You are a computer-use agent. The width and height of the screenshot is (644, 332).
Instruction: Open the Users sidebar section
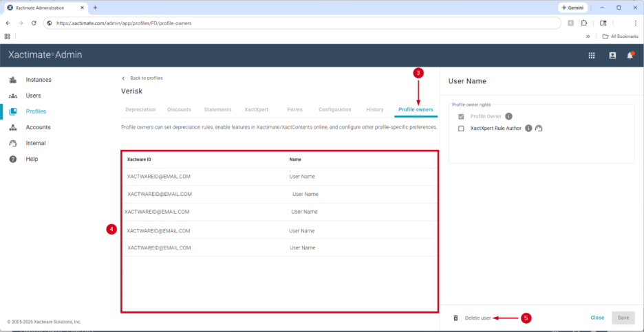[x=33, y=96]
